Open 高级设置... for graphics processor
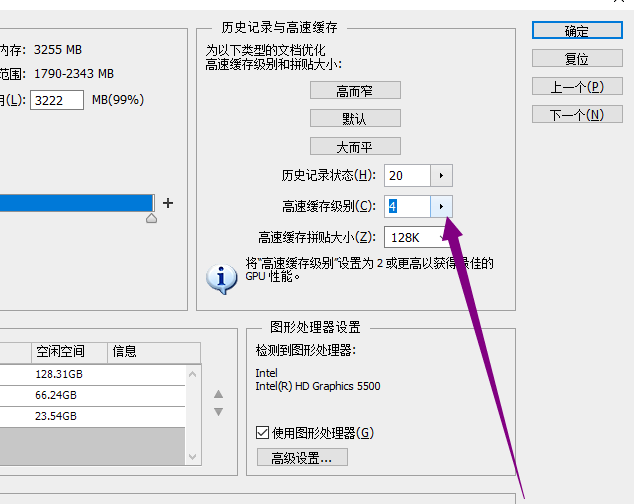The width and height of the screenshot is (634, 504). [x=302, y=457]
